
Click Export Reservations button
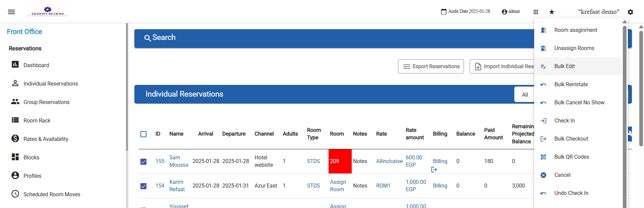[x=431, y=66]
